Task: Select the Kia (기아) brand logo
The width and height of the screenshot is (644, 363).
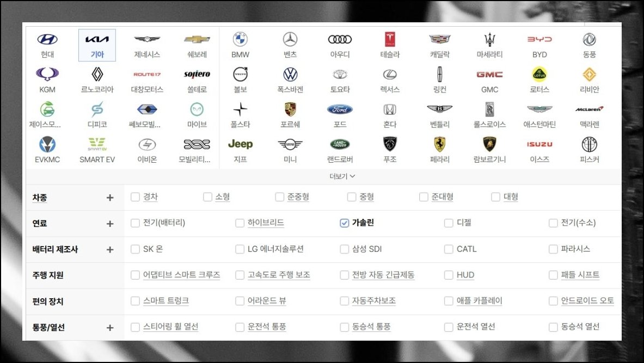Action: (x=97, y=39)
